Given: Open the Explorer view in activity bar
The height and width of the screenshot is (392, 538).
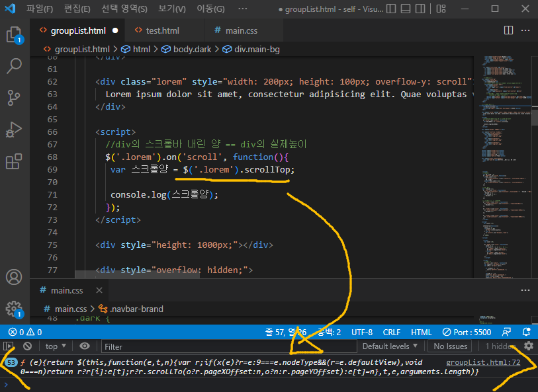Looking at the screenshot, I should pyautogui.click(x=14, y=34).
